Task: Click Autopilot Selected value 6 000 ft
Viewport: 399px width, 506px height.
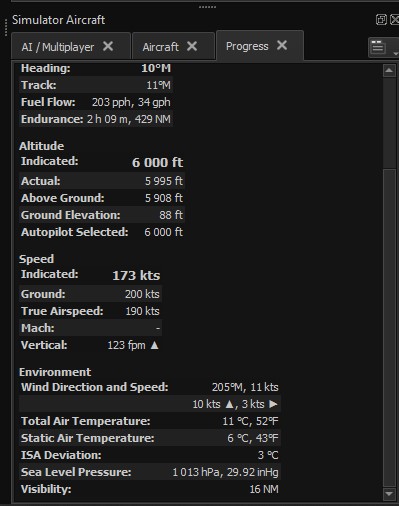Action: click(163, 232)
